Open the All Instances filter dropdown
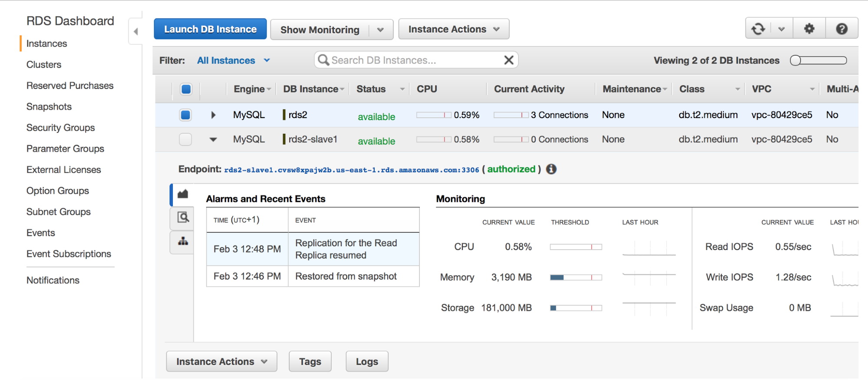The image size is (868, 380). point(234,60)
